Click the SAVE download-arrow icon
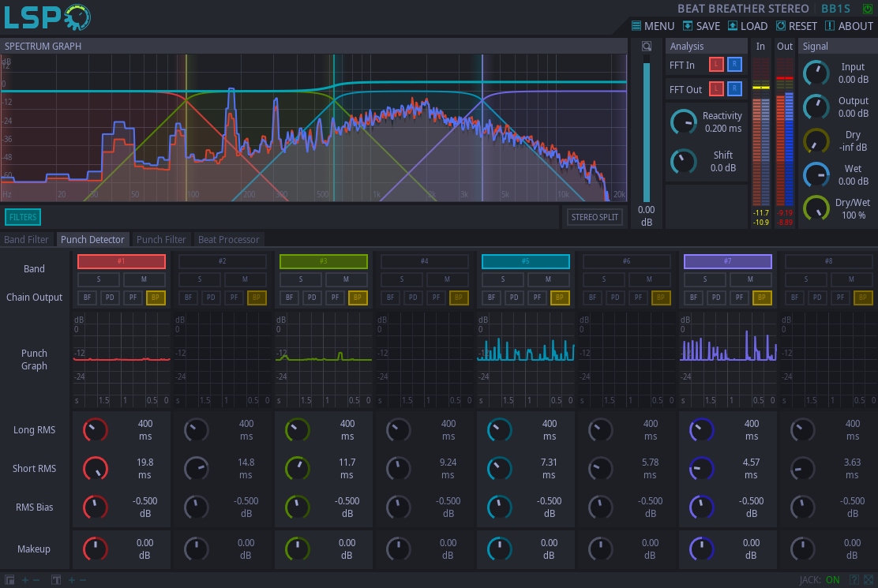Viewport: 878px width, 588px height. point(688,26)
